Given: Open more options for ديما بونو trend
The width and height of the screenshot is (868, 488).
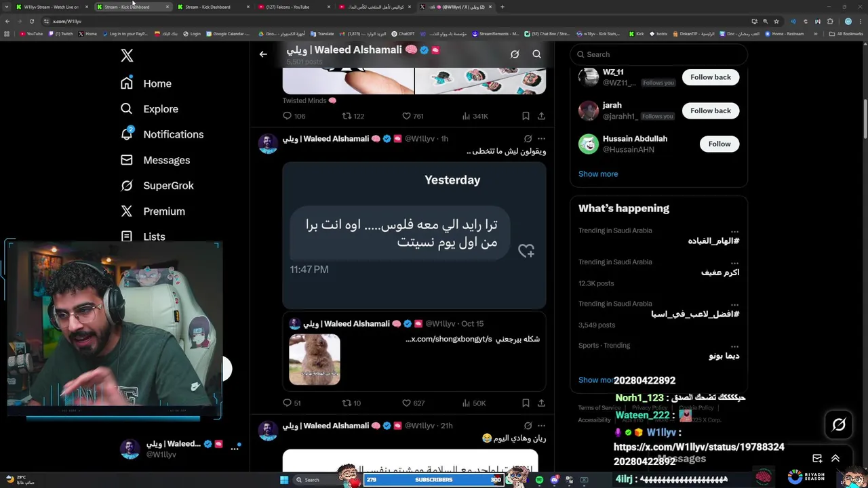Looking at the screenshot, I should (x=734, y=346).
